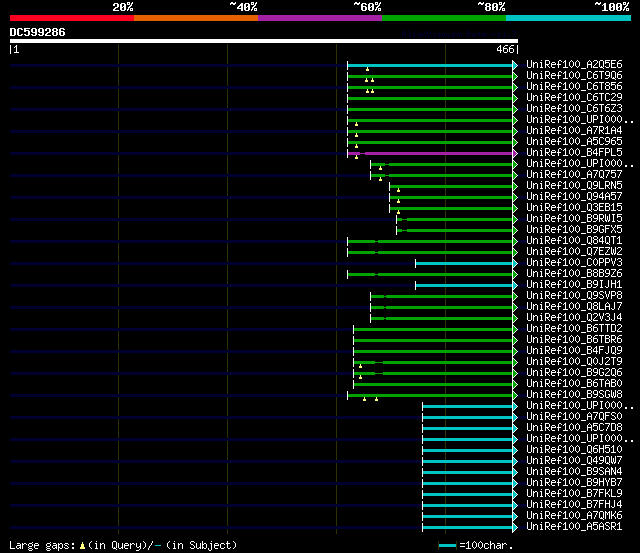Choose the UniRef100_B9GFX5 hit
The width and height of the screenshot is (640, 553).
pos(574,230)
